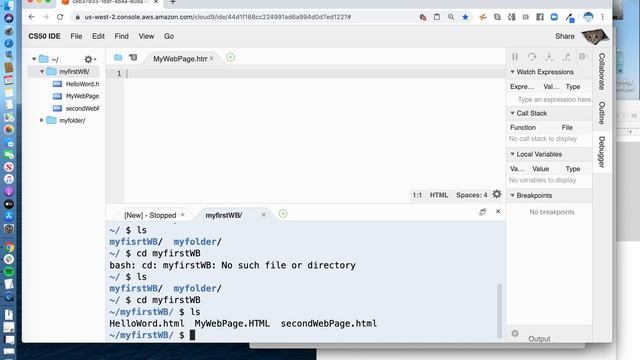Click the user avatar cat image

point(595,37)
